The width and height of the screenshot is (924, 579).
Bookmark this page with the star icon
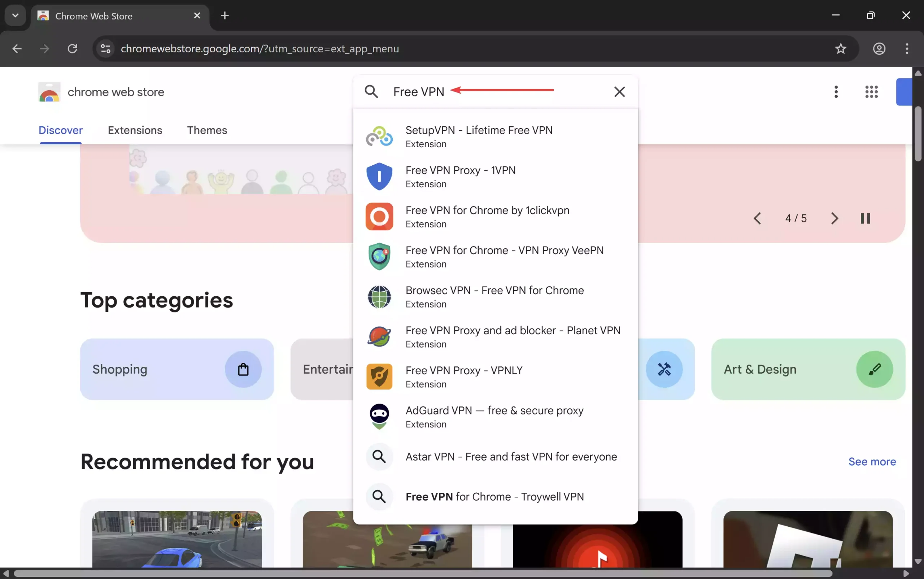pos(841,49)
